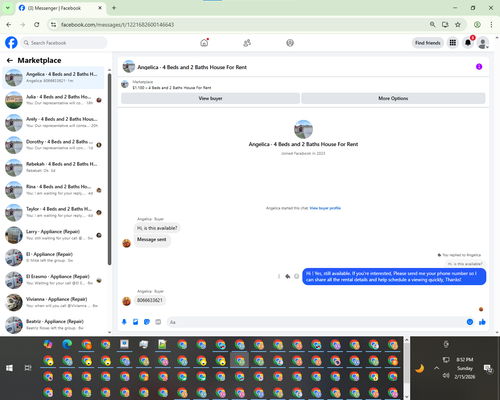Viewport: 500px width, 400px height.
Task: Click the phone number message 8066633621
Action: [150, 300]
